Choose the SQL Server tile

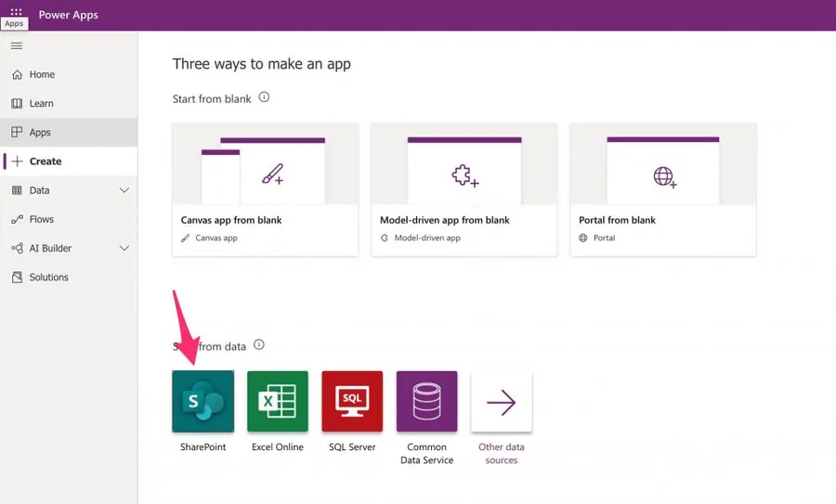click(x=352, y=402)
